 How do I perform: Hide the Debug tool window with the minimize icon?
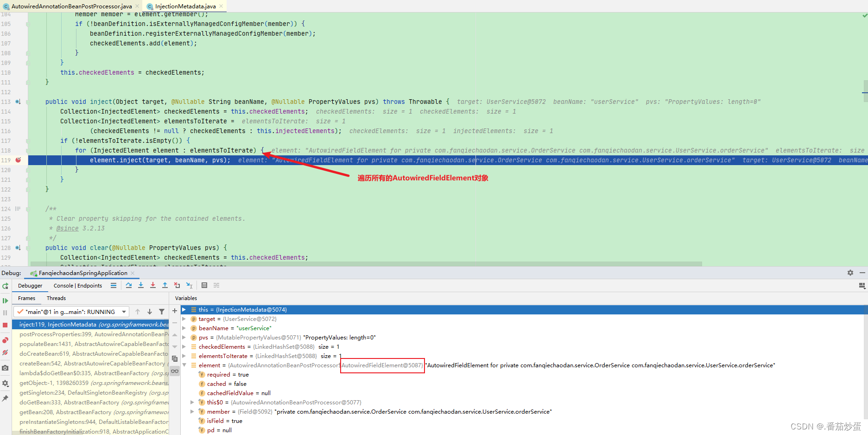coord(862,273)
